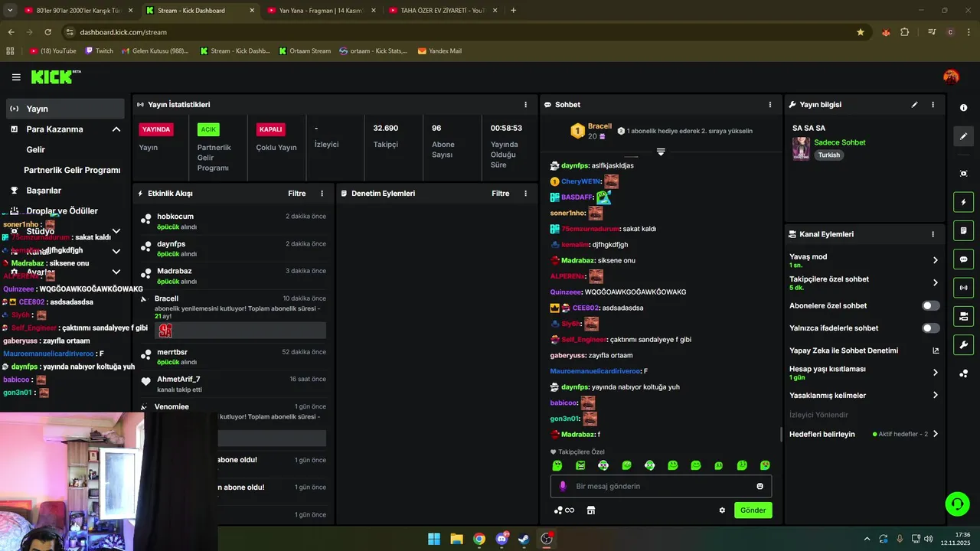Toggle the chat bubble panel icon
The height and width of the screenshot is (551, 980).
coord(963,259)
